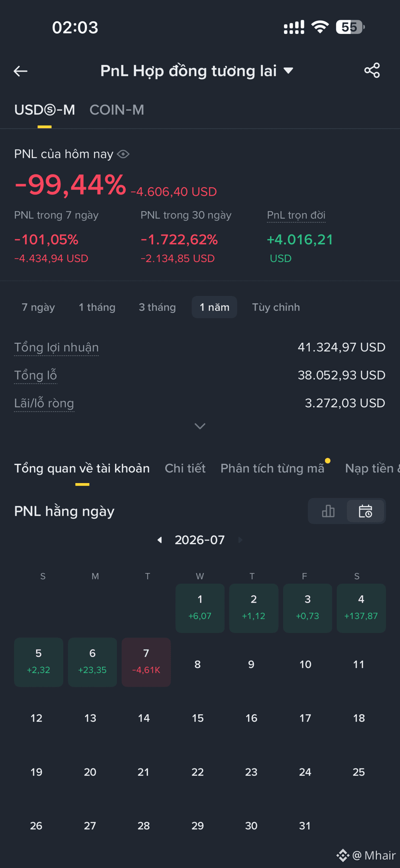This screenshot has width=400, height=868.
Task: Tap the back arrow icon
Action: pyautogui.click(x=20, y=71)
